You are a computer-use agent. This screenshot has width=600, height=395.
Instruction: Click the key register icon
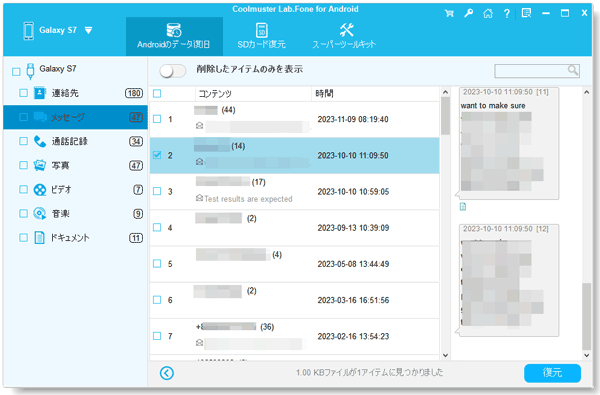pos(468,13)
